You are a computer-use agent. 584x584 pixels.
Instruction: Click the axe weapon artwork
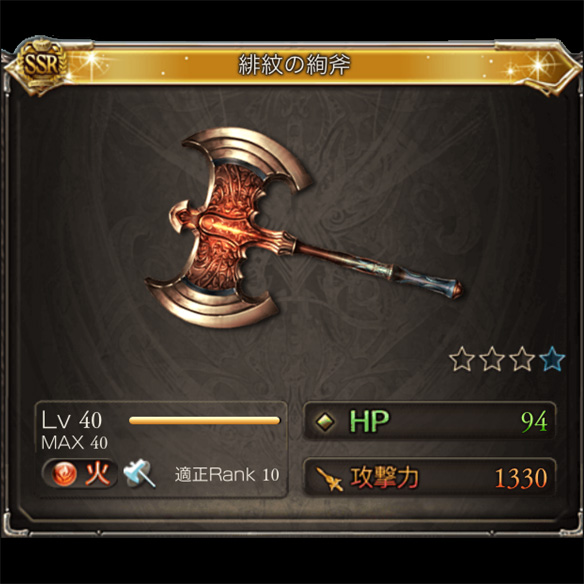click(x=303, y=227)
